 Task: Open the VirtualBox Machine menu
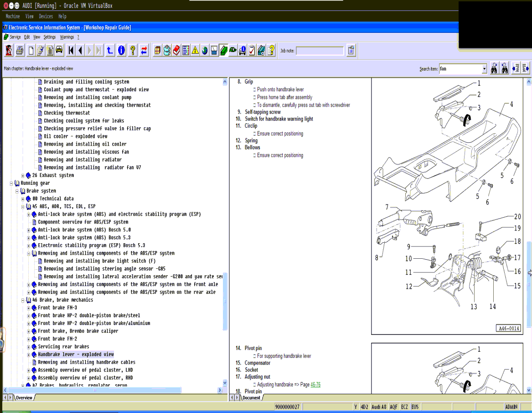pos(13,16)
